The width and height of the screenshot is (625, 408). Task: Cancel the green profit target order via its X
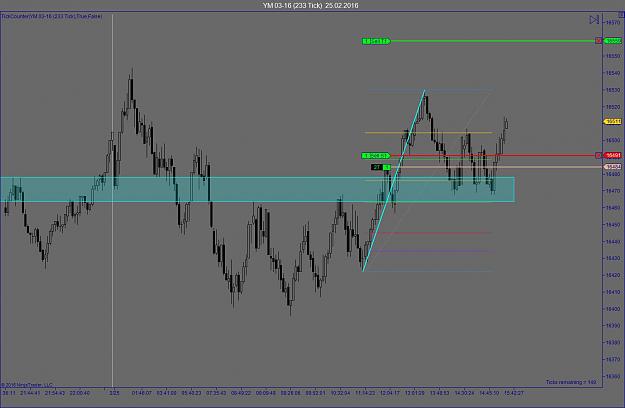(x=599, y=41)
